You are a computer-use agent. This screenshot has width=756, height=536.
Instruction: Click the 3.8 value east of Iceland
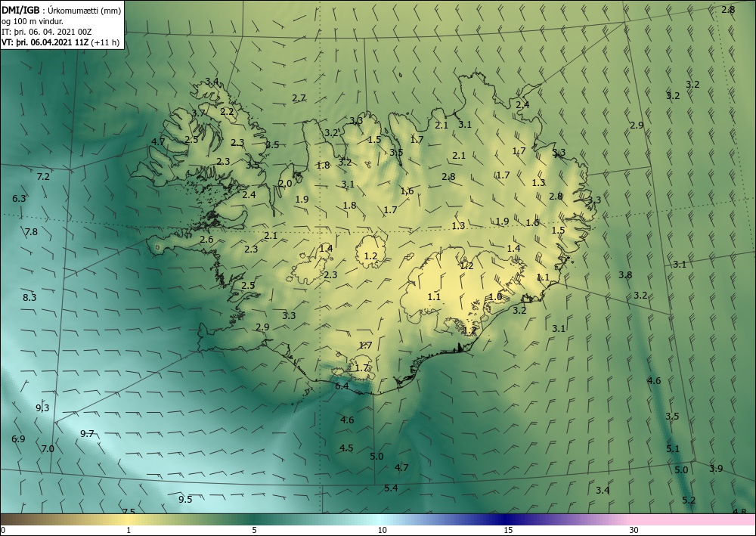click(x=625, y=275)
